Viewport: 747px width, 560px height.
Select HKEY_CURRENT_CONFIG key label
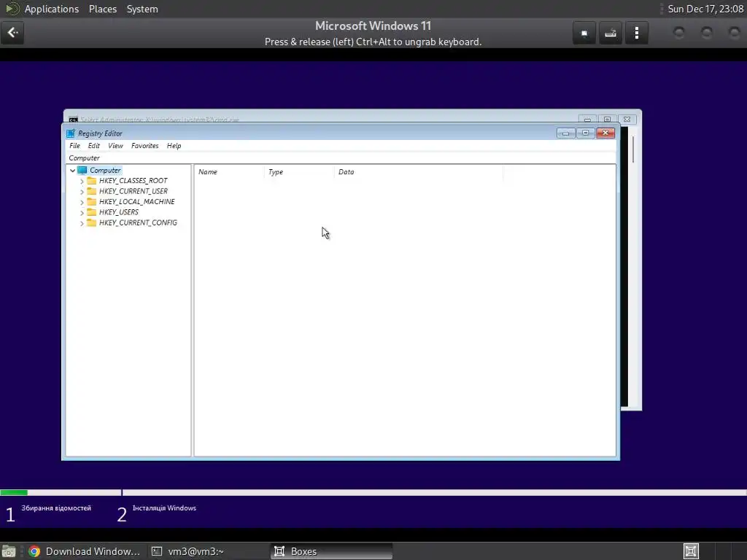(x=138, y=223)
